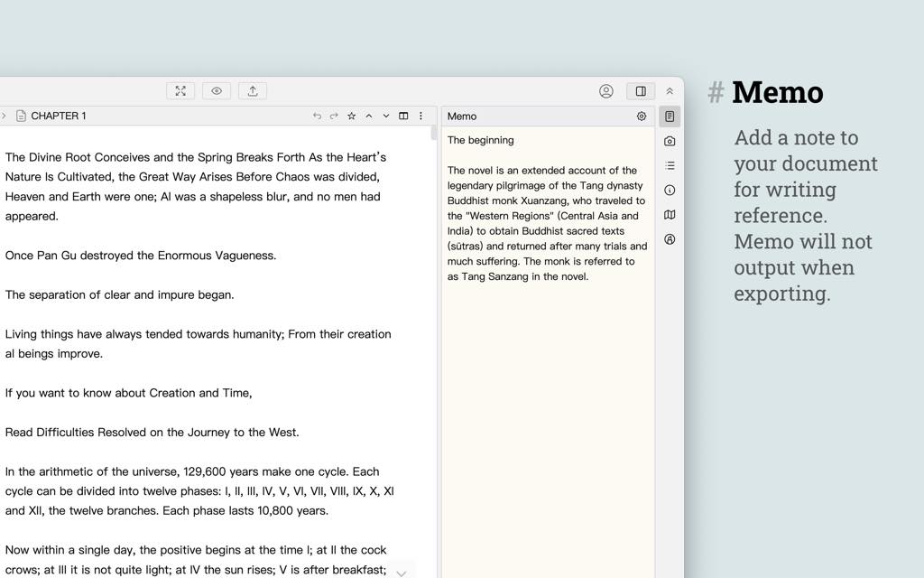Go to next document chevron down
Screen dimensions: 924x578
(x=386, y=116)
